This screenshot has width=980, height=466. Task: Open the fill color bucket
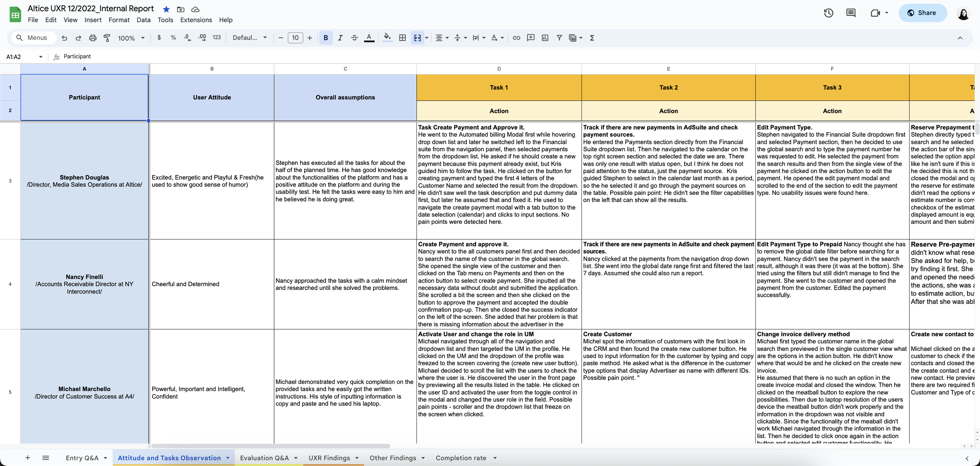[x=387, y=38]
